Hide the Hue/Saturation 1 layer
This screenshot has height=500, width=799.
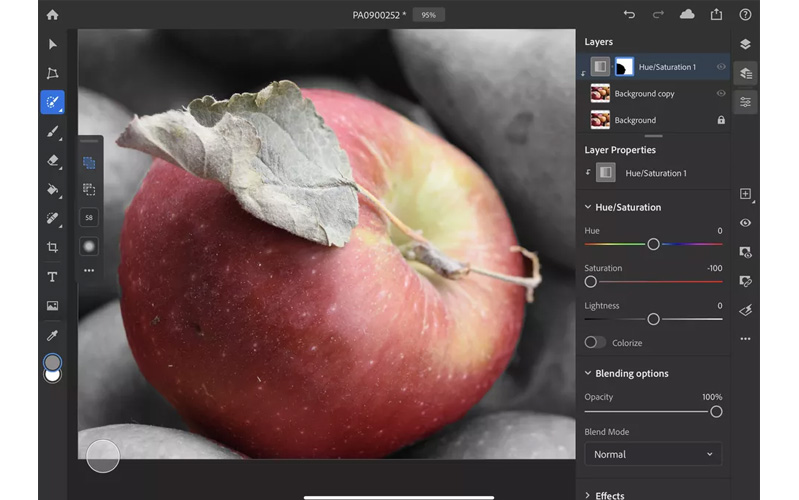[x=721, y=67]
